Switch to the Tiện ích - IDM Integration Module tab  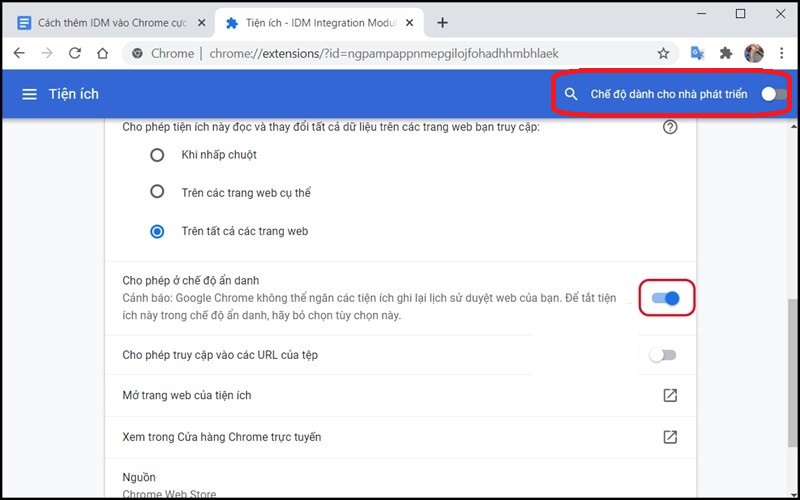point(320,23)
